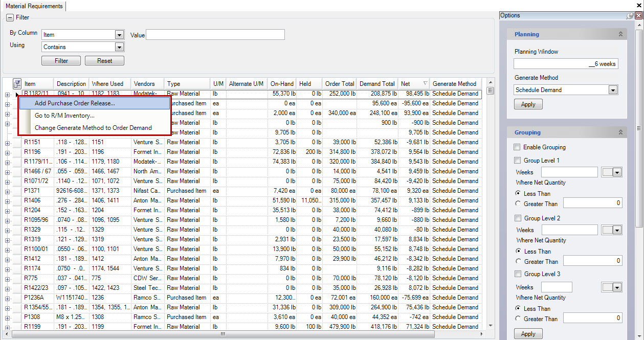
Task: Close the Options panel with red X
Action: (x=638, y=16)
